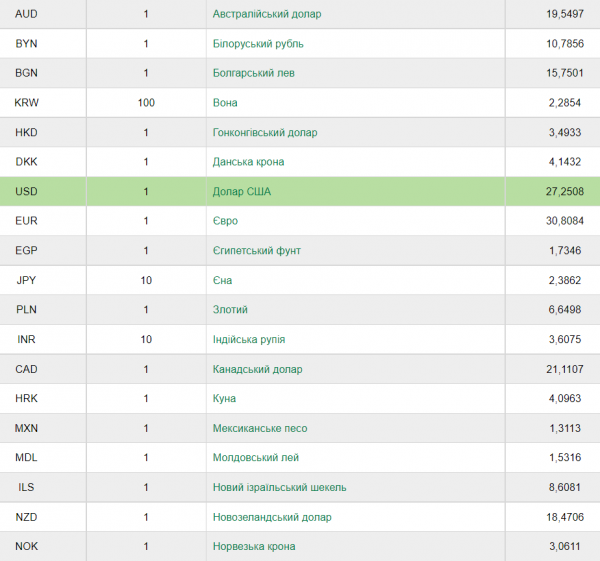Open the Канадський долар link
Screen dimensions: 600x561
(258, 369)
